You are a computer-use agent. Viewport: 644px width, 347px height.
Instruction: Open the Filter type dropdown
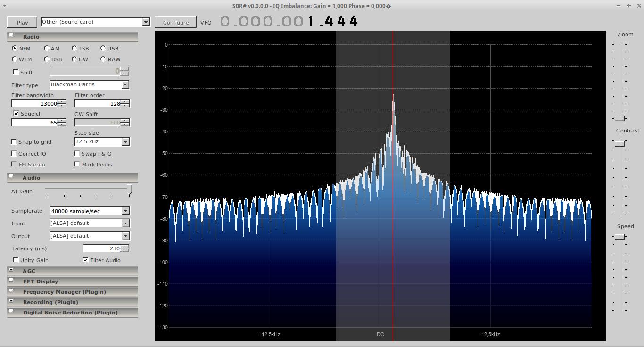(90, 84)
